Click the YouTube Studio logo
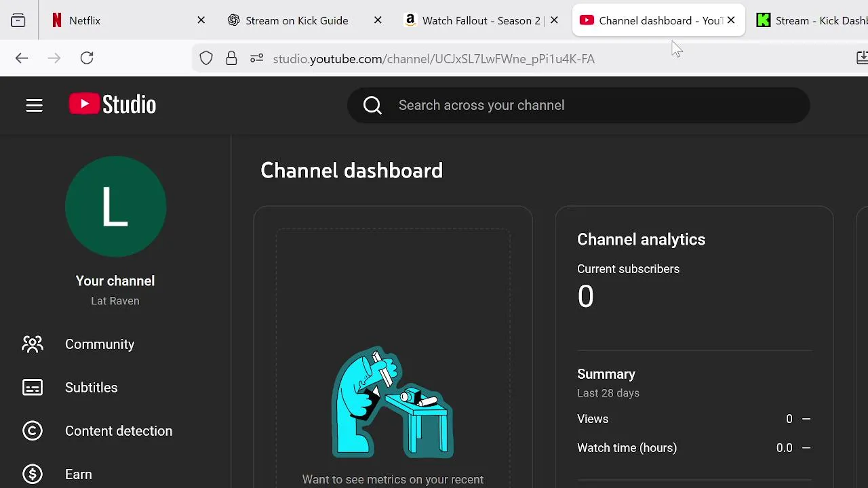Image resolution: width=868 pixels, height=488 pixels. 113,104
